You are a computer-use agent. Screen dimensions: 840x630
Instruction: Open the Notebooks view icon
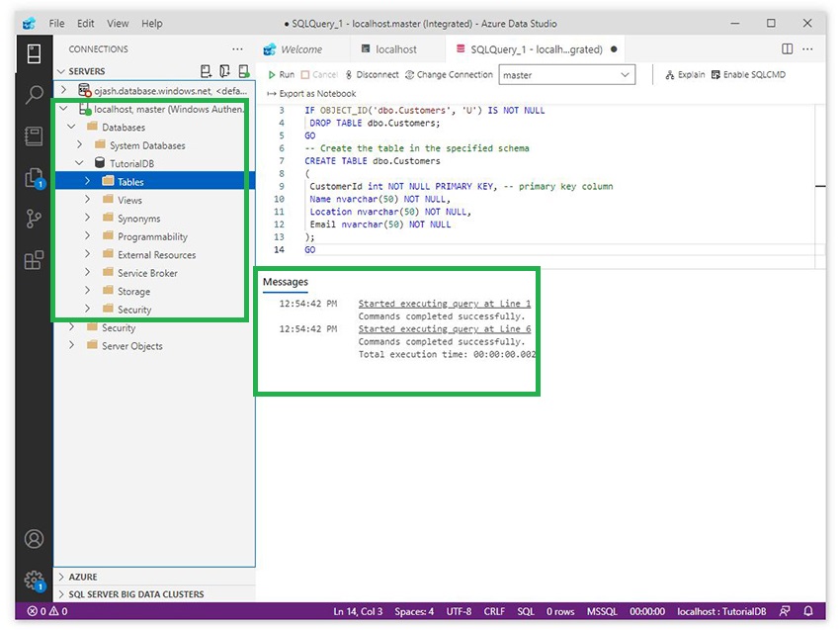[x=35, y=136]
